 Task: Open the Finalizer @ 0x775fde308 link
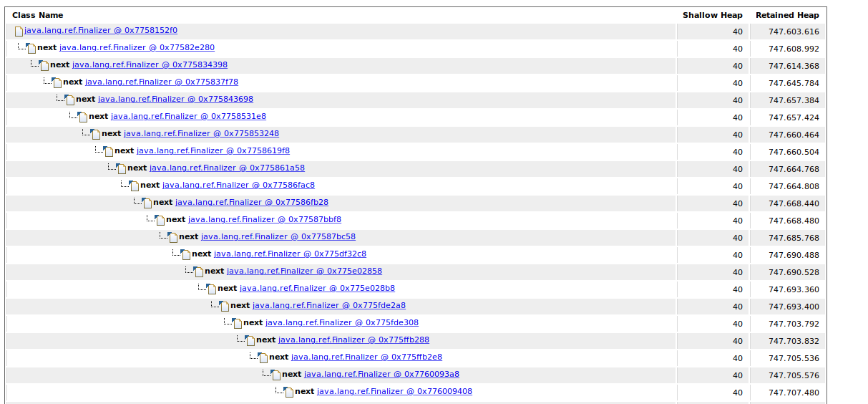coord(342,322)
